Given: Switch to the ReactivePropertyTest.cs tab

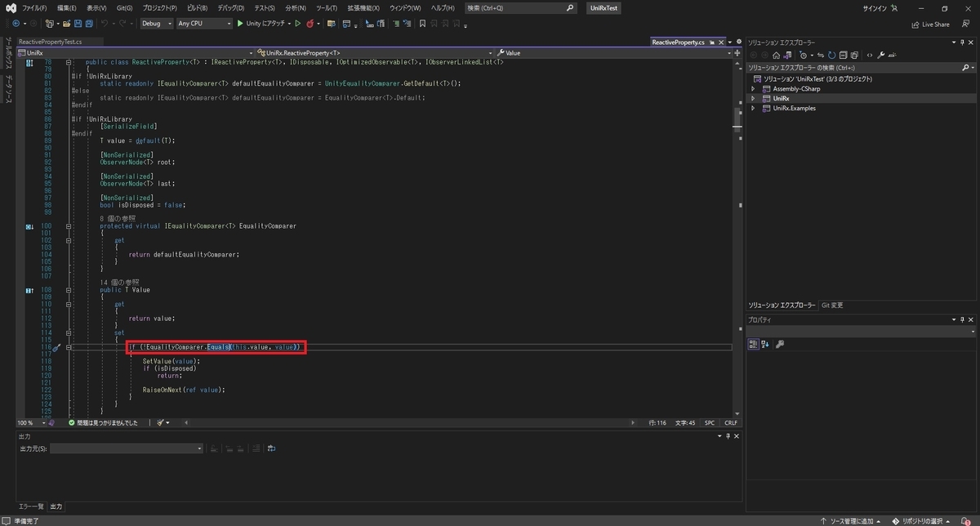Looking at the screenshot, I should point(50,42).
